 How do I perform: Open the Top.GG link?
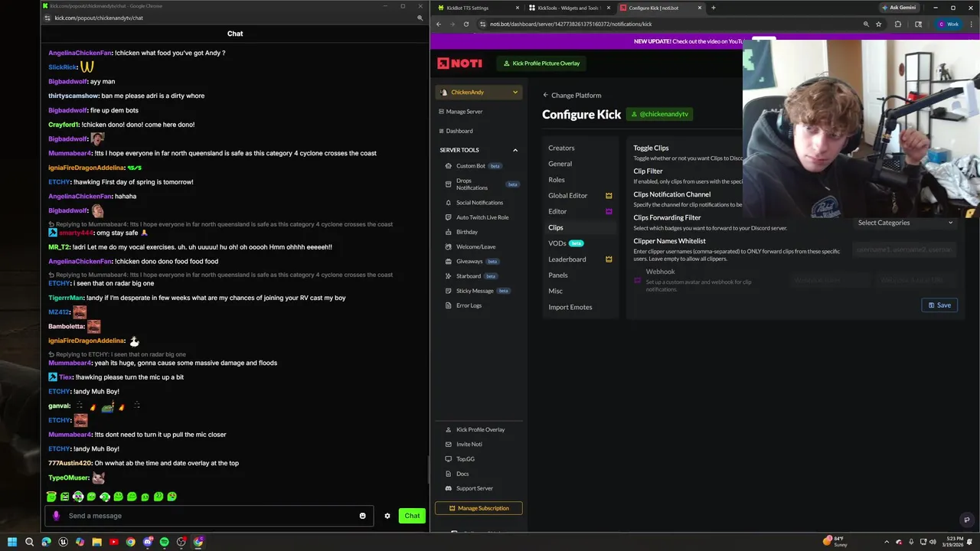point(459,459)
